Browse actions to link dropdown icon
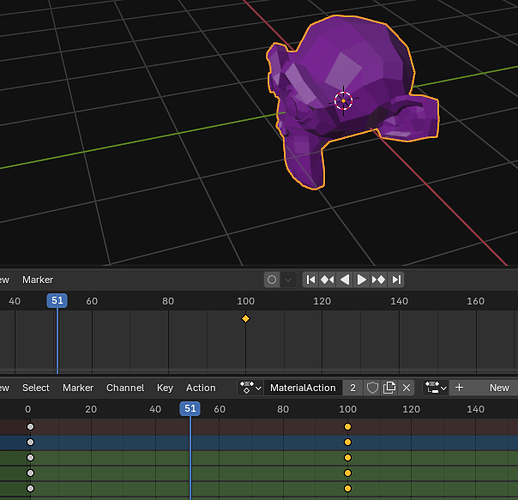The image size is (518, 500). (251, 388)
